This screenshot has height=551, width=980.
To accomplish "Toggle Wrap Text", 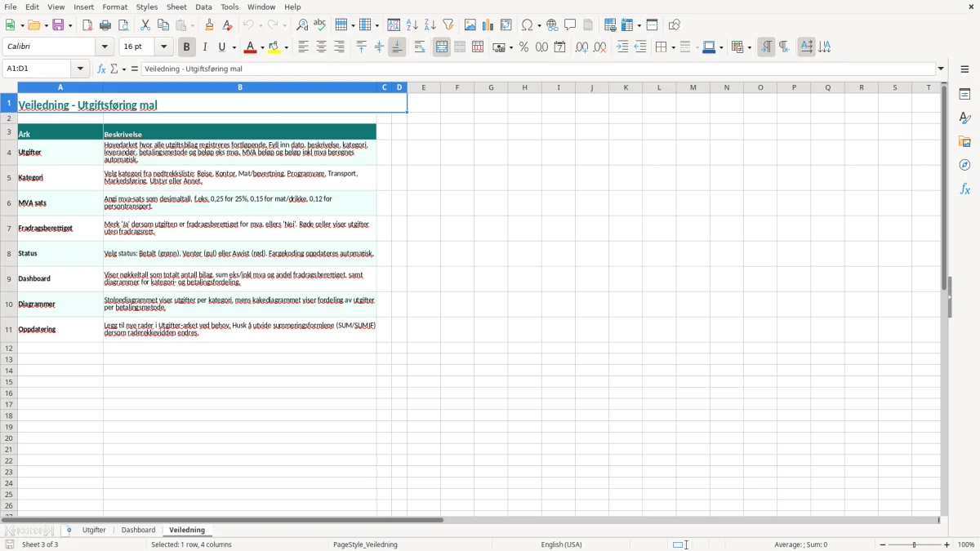I will point(420,47).
